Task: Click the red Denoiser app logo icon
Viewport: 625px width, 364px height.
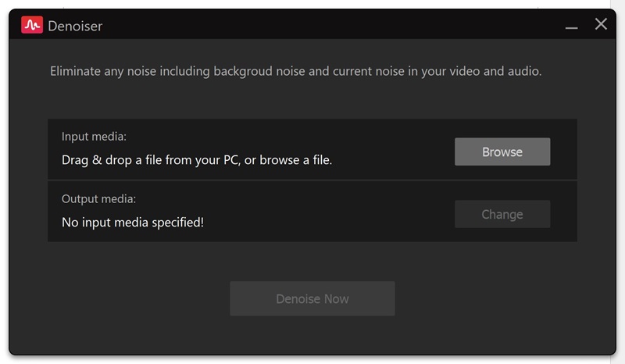Action: pyautogui.click(x=32, y=25)
